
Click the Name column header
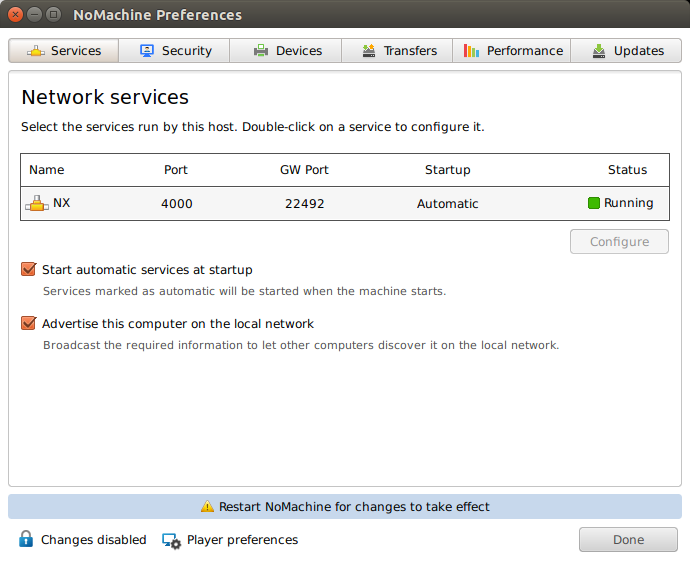tap(47, 170)
